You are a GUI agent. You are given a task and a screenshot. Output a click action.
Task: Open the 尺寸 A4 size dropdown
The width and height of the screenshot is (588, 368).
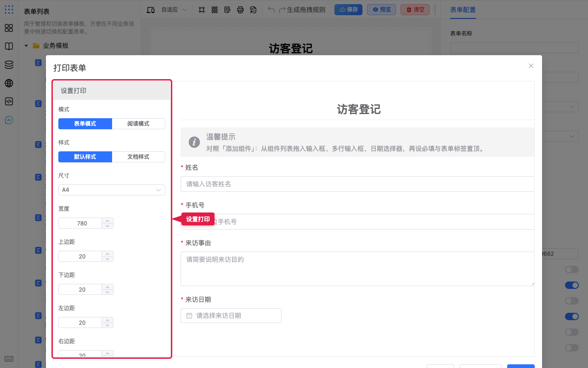pos(112,190)
